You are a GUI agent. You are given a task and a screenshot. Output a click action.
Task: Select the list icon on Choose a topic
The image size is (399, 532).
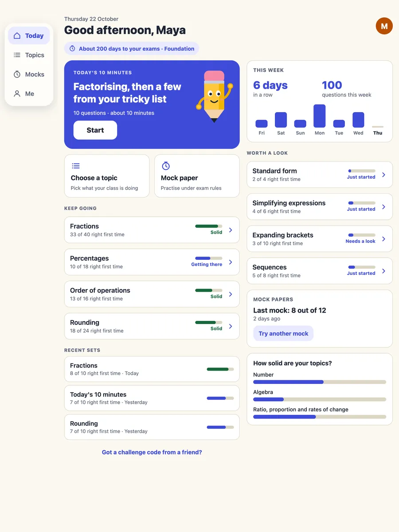76,166
